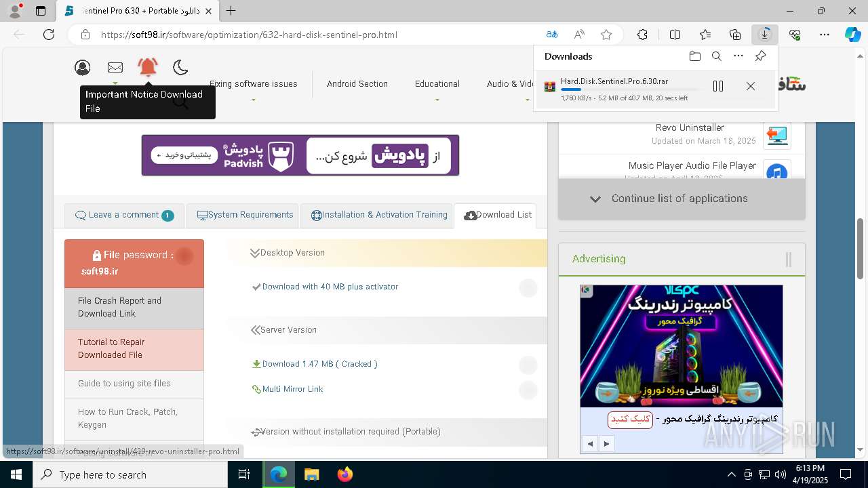Click the address bar URL
Screen dimensions: 868x488
249,35
